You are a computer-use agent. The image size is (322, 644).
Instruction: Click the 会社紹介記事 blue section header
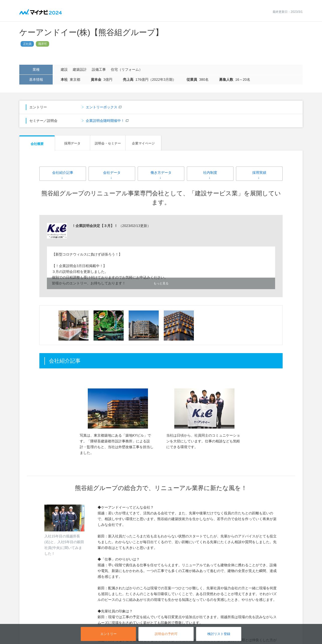coord(161,361)
